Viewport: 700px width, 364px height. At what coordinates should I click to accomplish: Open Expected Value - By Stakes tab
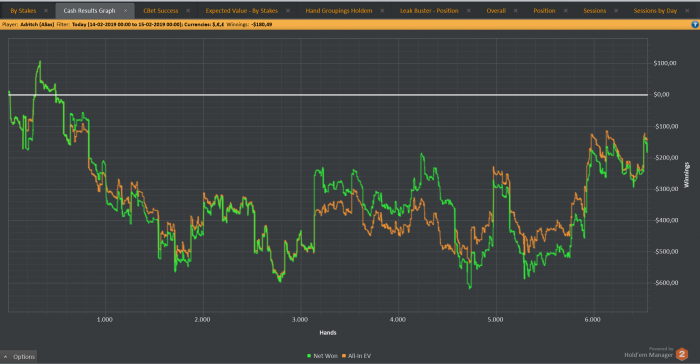(x=242, y=11)
